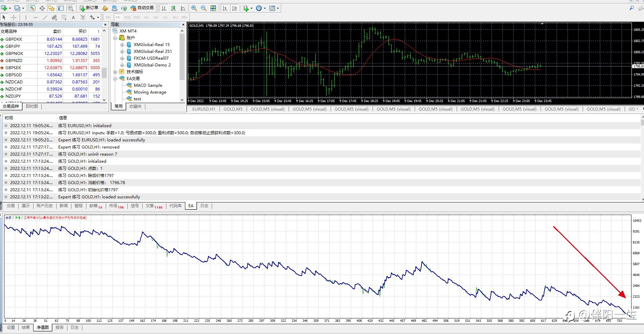This screenshot has height=334, width=644.
Task: Select Moving Average expert advisor
Action: click(x=150, y=92)
